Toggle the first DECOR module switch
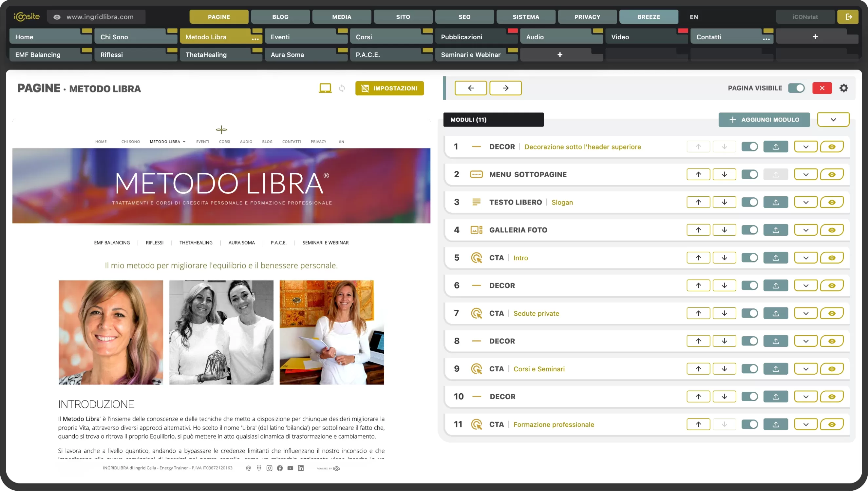This screenshot has width=868, height=491. tap(750, 147)
